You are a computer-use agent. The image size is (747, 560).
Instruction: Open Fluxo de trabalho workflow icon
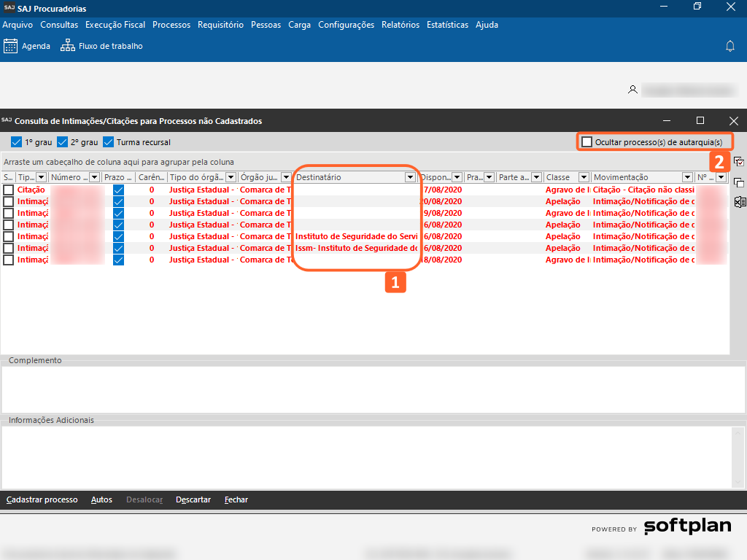[x=68, y=46]
